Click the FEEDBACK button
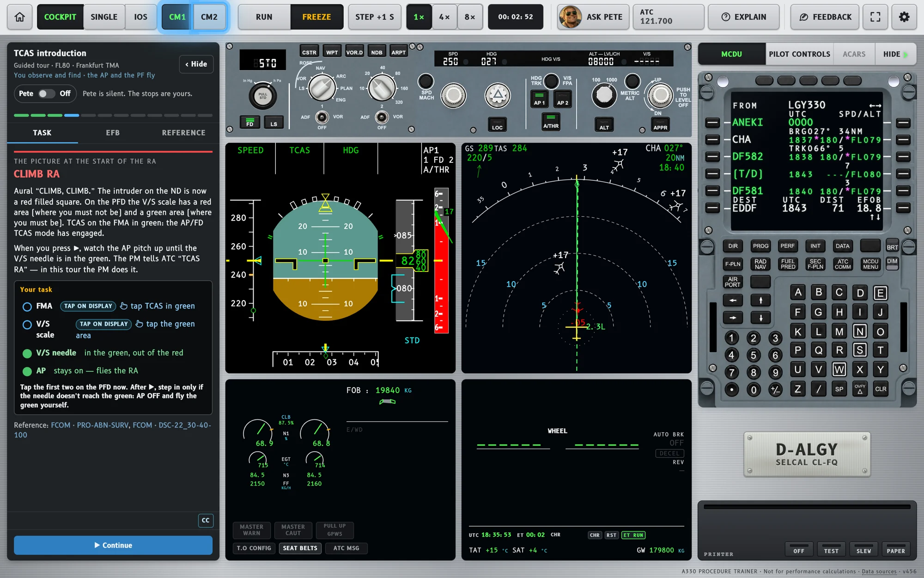The width and height of the screenshot is (924, 578). coord(825,17)
